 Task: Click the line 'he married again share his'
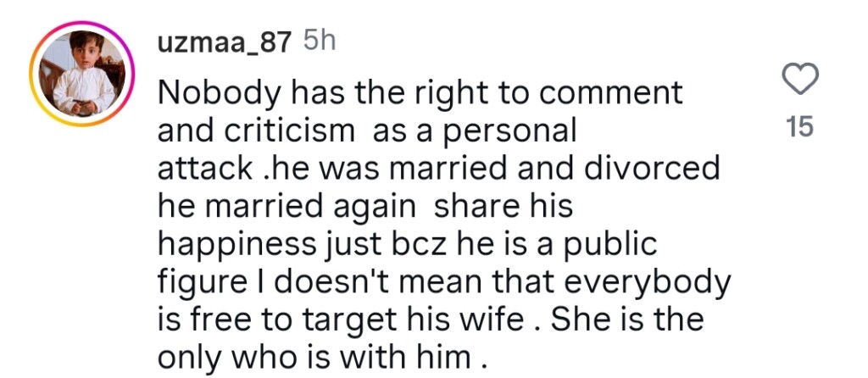[x=363, y=206]
